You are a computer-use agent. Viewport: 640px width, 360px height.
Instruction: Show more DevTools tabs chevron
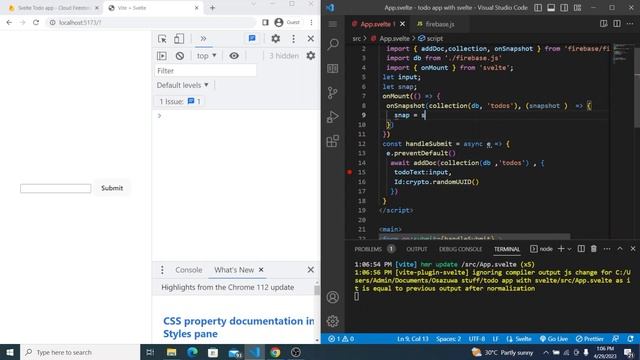coord(203,39)
